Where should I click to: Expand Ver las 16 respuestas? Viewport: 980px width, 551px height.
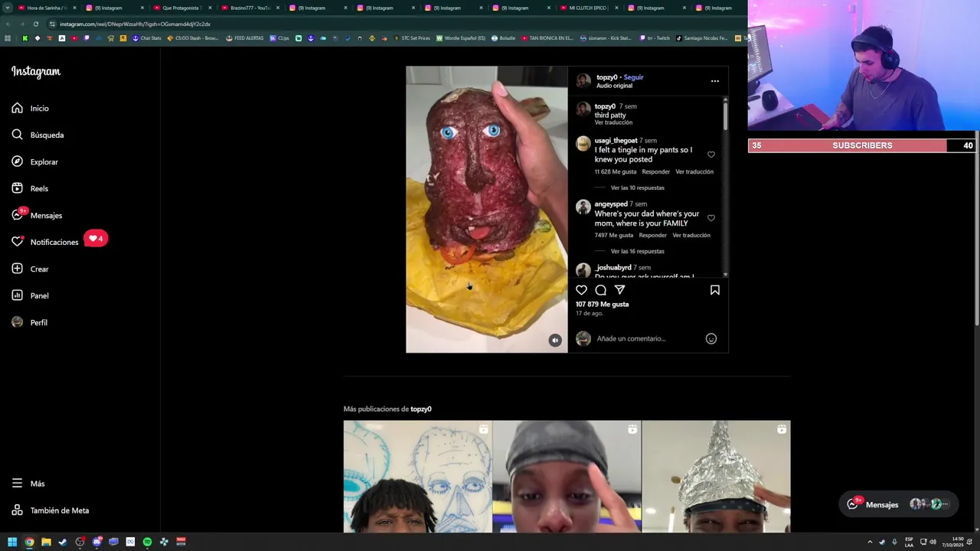(637, 251)
